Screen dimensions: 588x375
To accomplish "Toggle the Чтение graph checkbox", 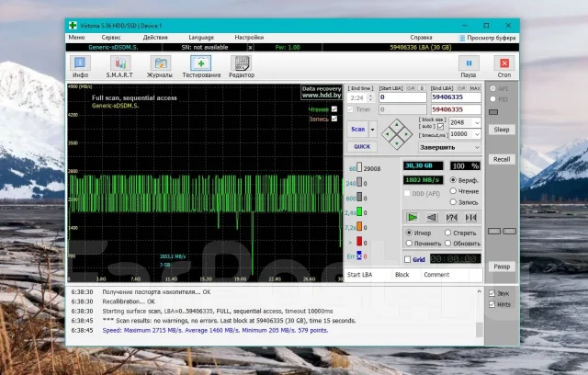I will coord(334,109).
